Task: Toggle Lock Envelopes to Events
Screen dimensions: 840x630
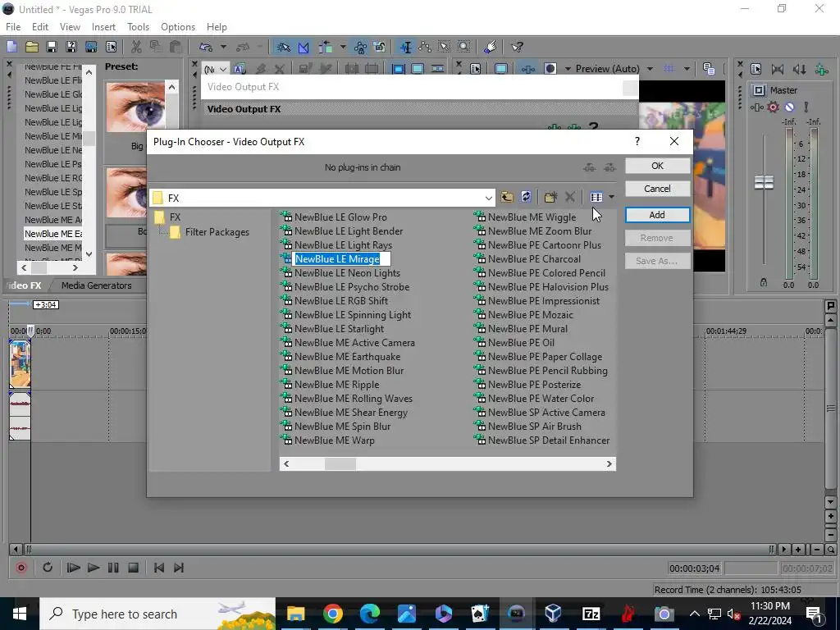Action: coord(360,47)
